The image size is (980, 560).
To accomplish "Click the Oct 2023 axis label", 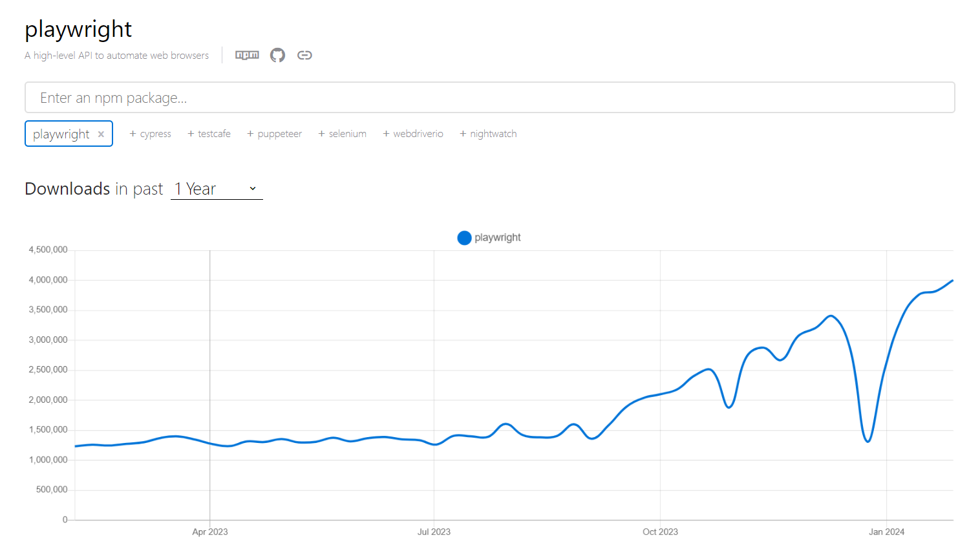I will tap(660, 532).
